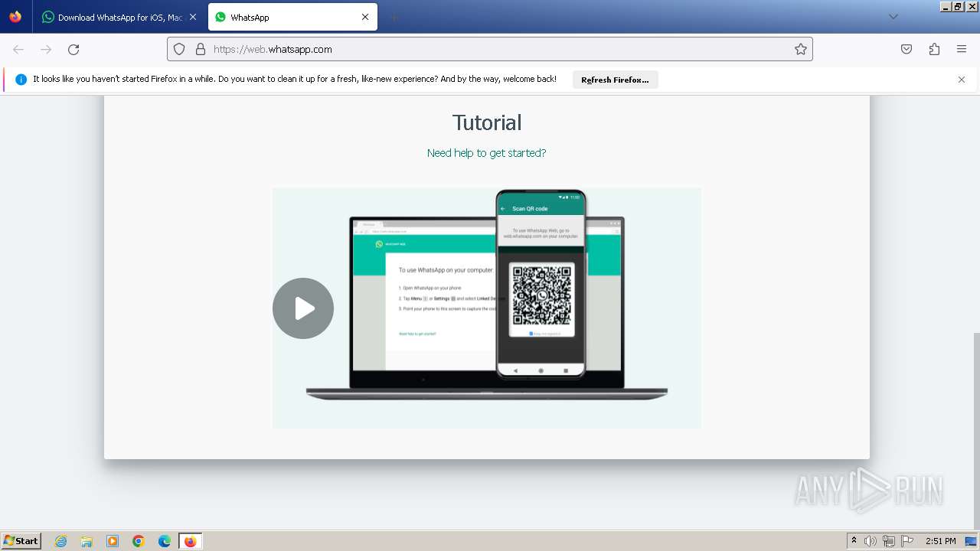This screenshot has height=551, width=980.
Task: Go forward to next page
Action: click(46, 49)
